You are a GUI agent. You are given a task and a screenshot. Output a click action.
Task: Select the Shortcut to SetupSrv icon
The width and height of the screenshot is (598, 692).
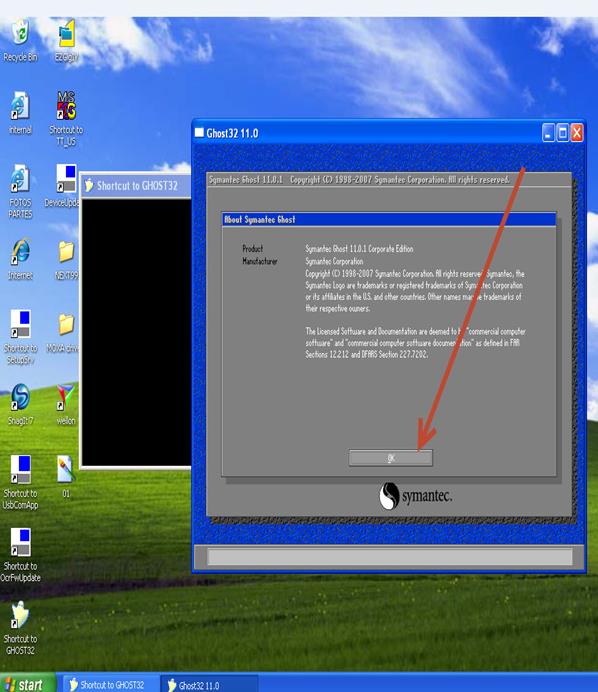[x=20, y=337]
